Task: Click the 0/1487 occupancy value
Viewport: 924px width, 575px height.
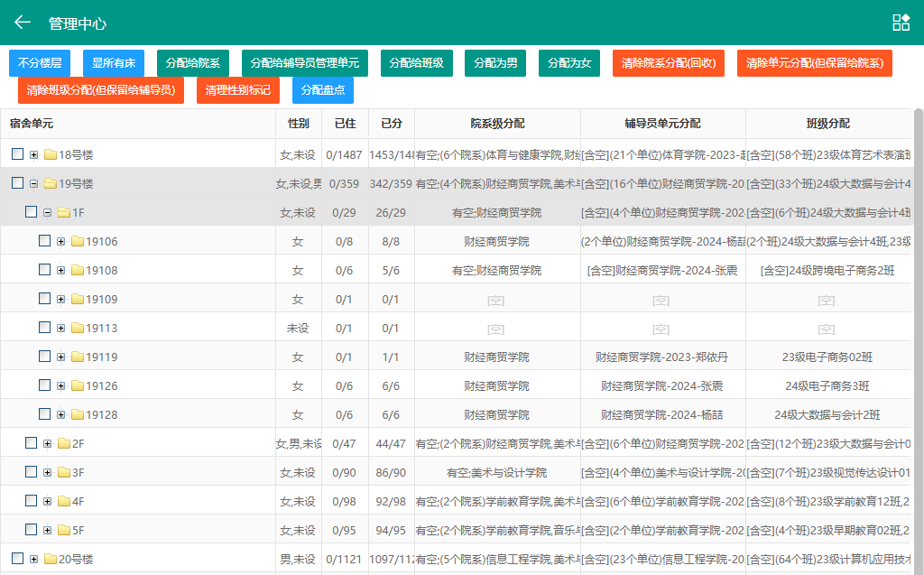Action: 344,154
